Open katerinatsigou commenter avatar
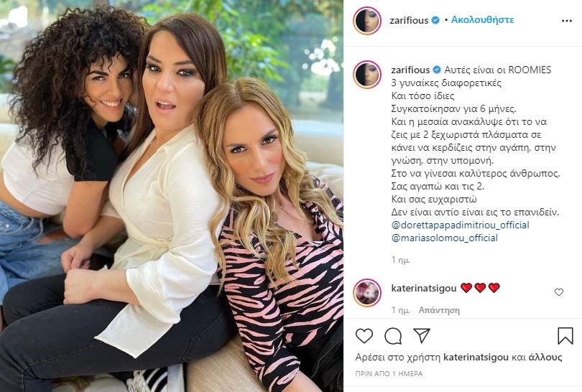Image resolution: width=582 pixels, height=392 pixels. pos(367,293)
